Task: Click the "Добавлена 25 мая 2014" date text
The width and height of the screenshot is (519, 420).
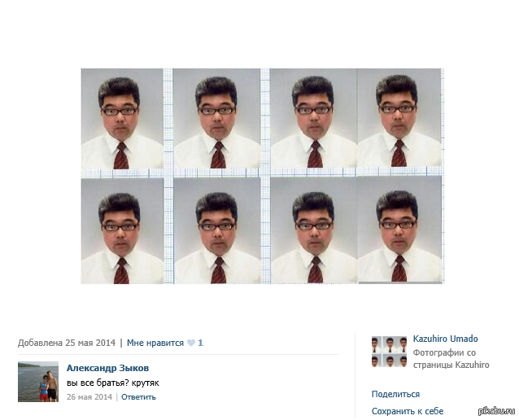Action: pyautogui.click(x=67, y=343)
